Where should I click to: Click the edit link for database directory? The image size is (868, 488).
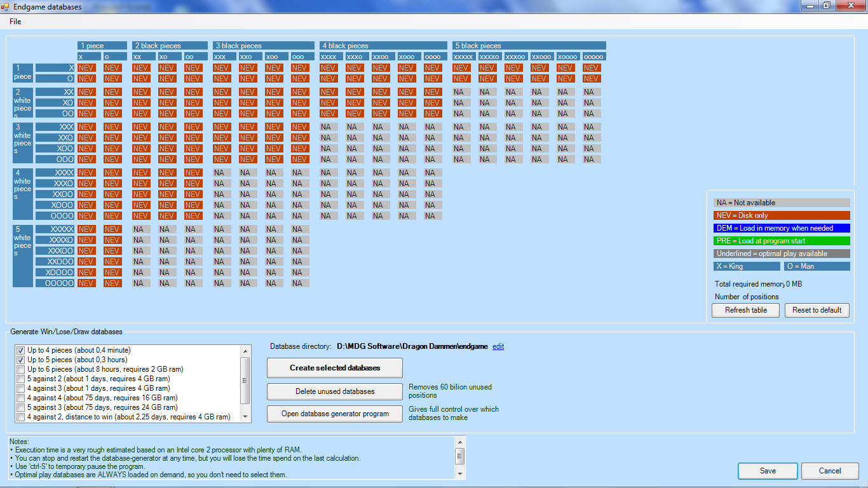pos(498,346)
